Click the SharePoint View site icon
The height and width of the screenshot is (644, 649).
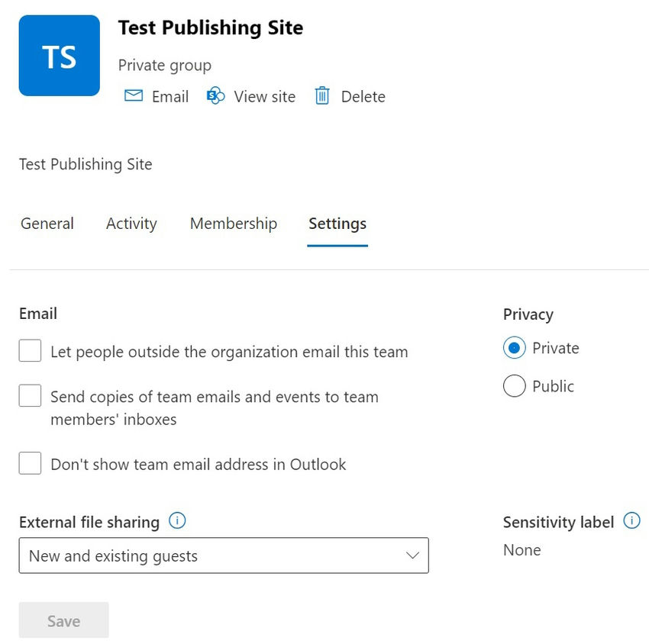tap(215, 95)
